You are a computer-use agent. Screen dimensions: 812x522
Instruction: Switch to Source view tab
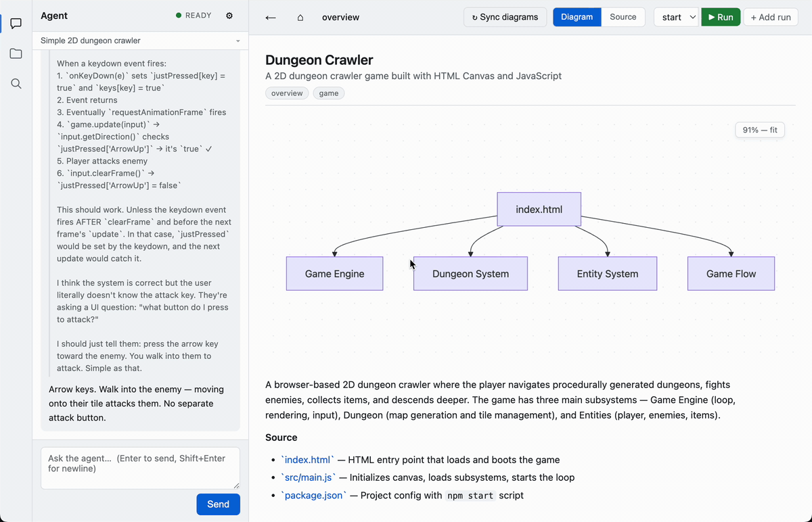coord(623,17)
